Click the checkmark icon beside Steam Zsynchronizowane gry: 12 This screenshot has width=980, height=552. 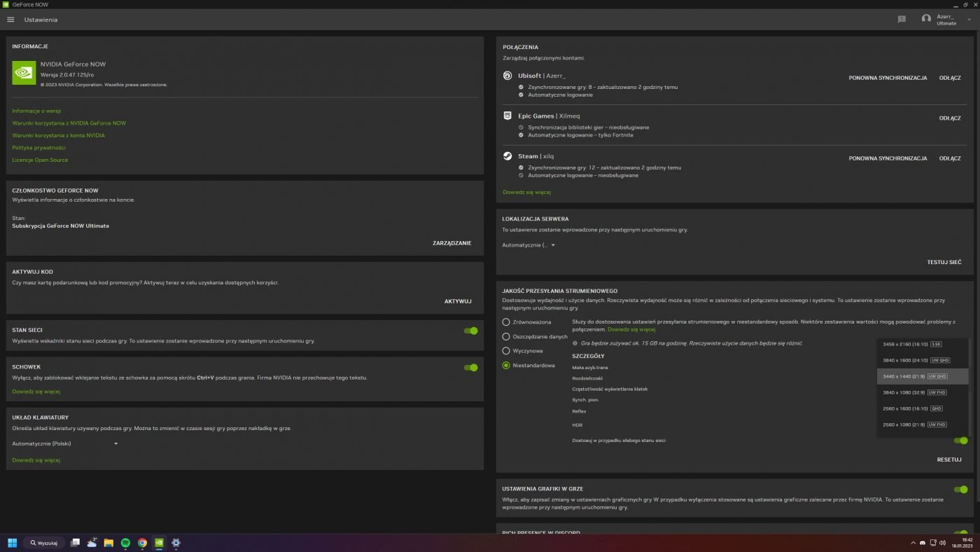[521, 167]
